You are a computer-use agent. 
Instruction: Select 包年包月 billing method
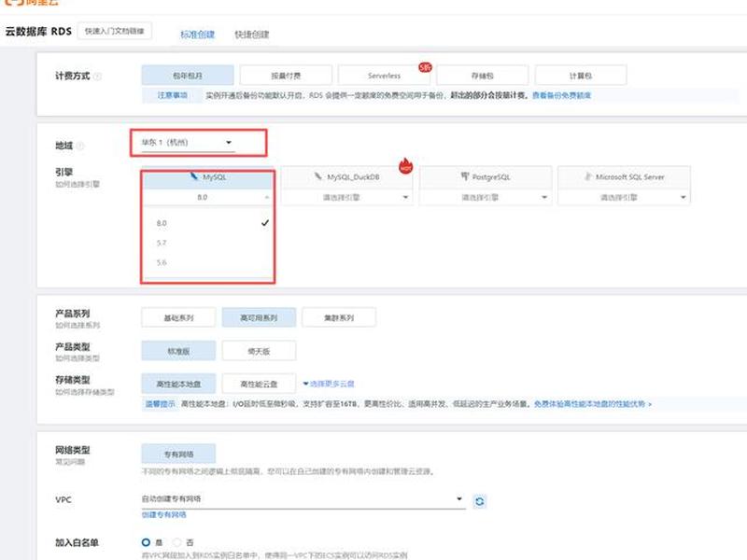188,76
